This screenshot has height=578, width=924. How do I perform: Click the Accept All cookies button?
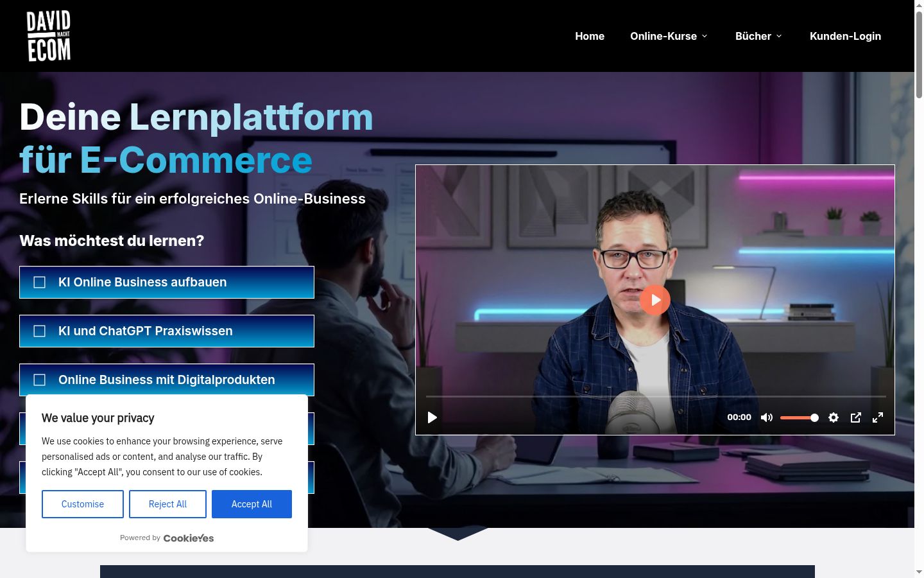click(x=252, y=504)
